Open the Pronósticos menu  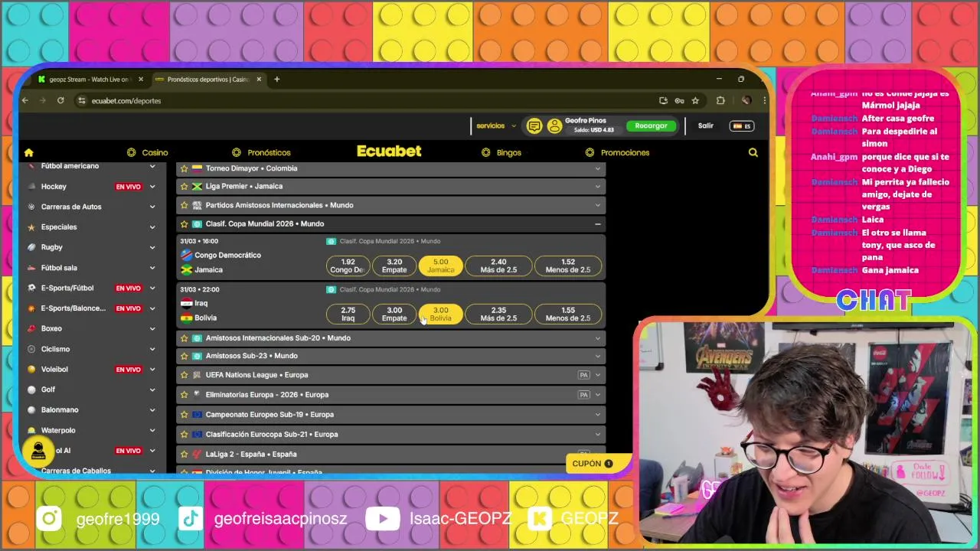261,152
